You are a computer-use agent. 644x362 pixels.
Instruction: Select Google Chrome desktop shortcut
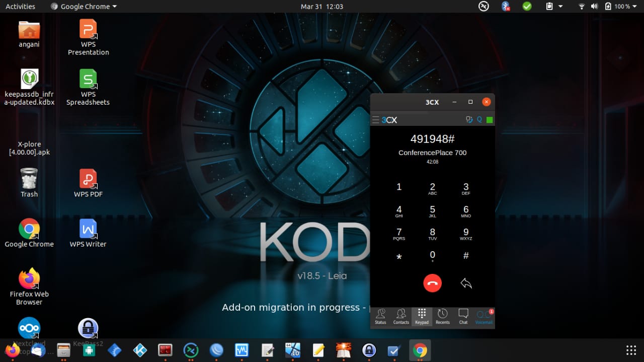[x=29, y=233]
